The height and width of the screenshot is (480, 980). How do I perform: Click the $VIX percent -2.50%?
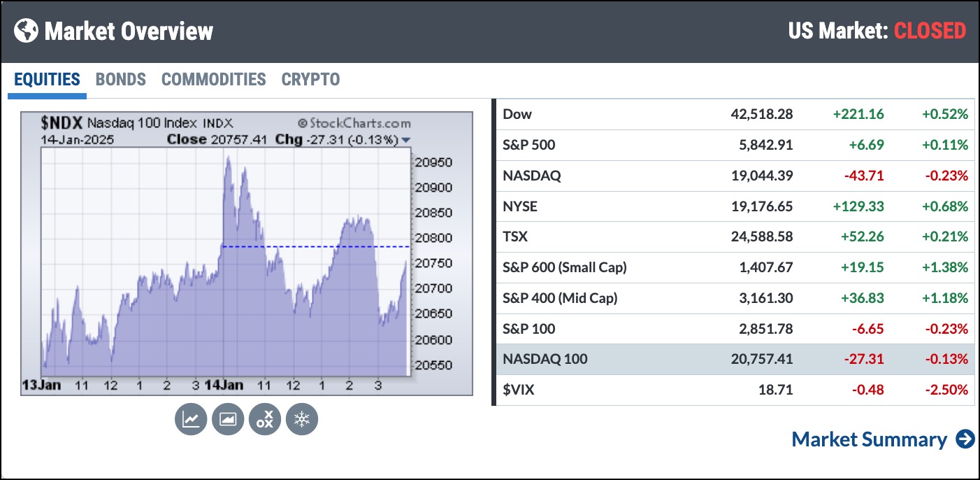(946, 390)
